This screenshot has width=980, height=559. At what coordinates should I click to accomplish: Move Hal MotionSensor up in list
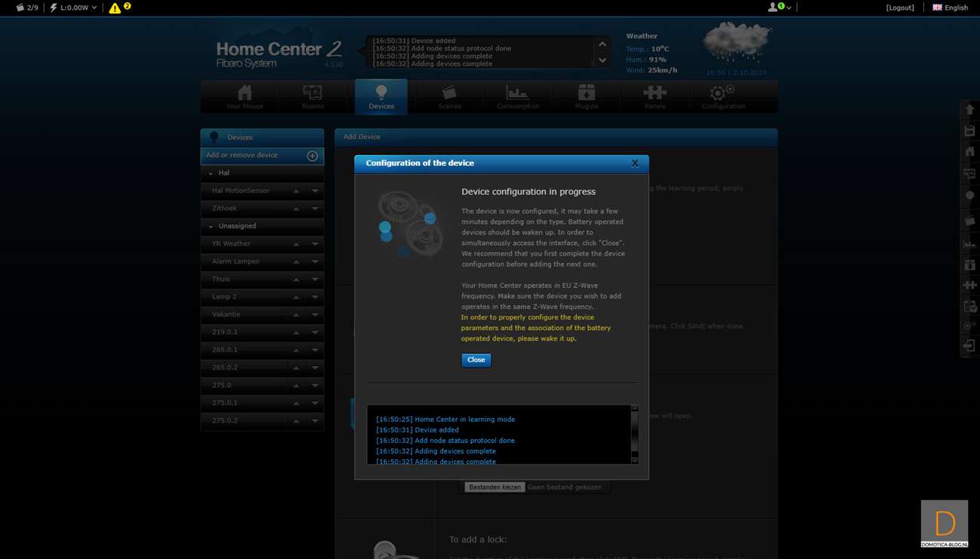(296, 191)
